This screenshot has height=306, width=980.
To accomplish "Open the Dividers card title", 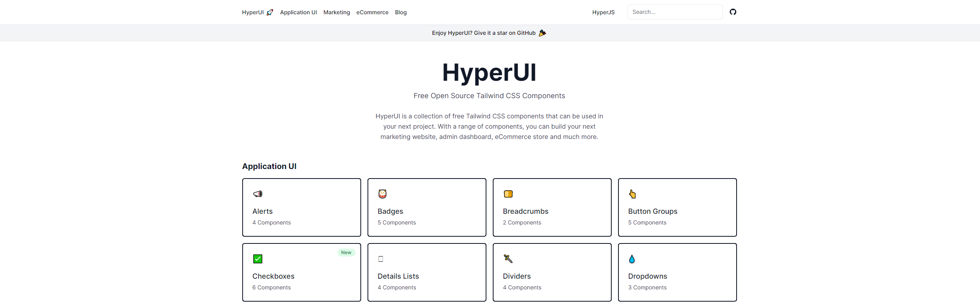I will [x=517, y=276].
